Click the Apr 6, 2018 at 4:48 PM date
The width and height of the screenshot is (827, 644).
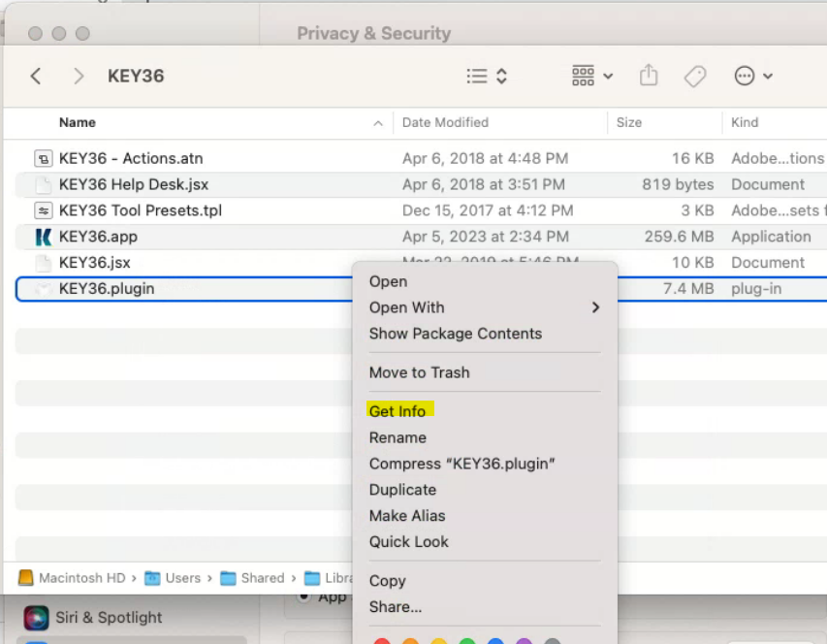click(485, 158)
